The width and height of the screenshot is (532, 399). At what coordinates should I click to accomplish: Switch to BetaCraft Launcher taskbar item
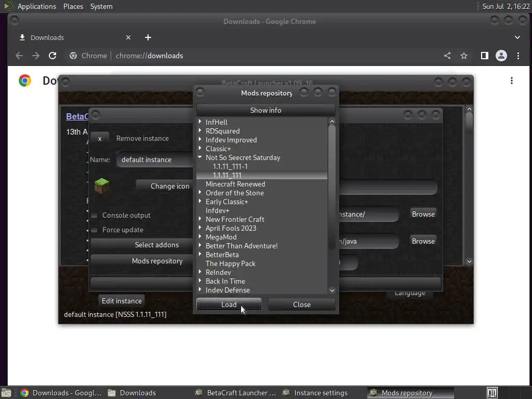tap(236, 393)
